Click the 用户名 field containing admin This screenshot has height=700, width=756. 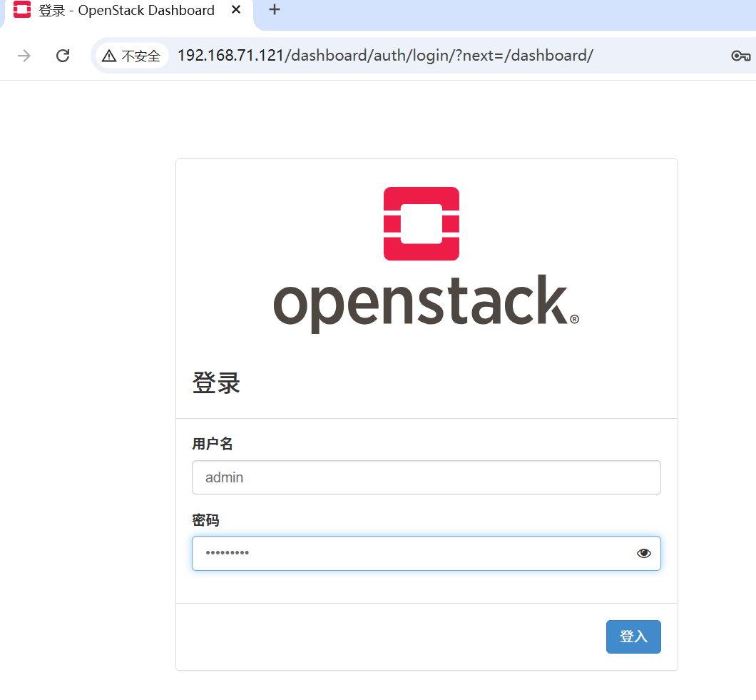426,477
